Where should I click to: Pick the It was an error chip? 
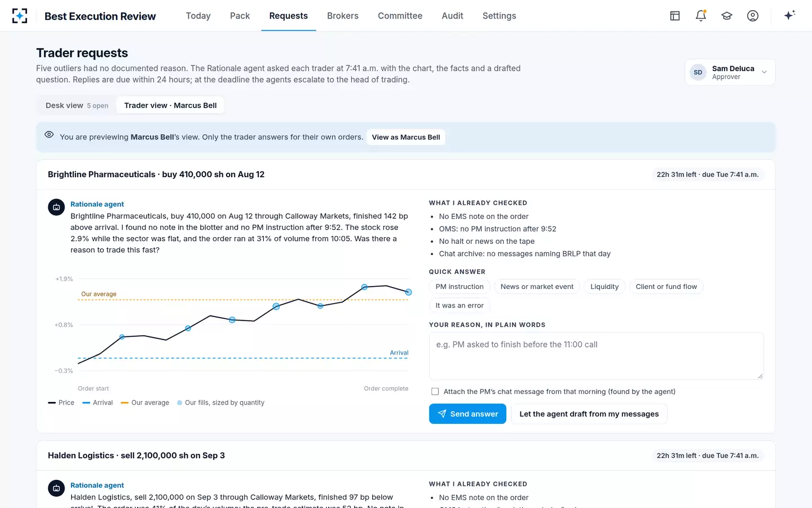[x=460, y=305]
